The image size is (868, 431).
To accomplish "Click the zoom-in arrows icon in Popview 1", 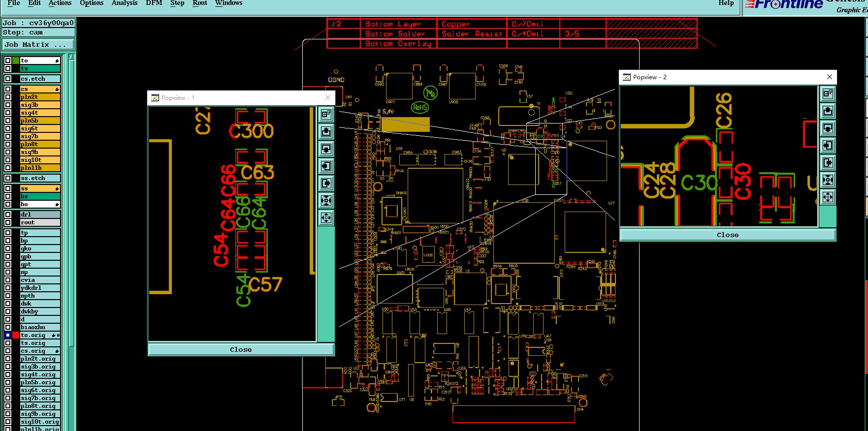I will (326, 218).
